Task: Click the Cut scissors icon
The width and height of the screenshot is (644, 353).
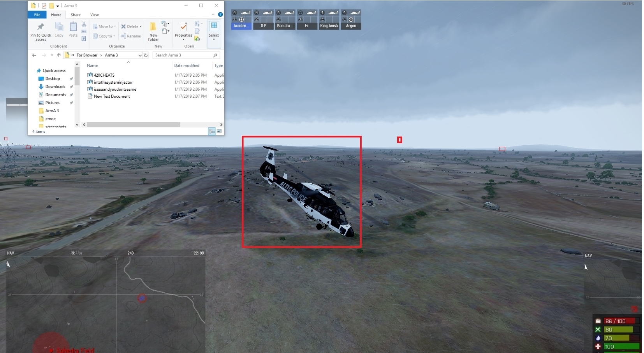Action: coord(84,24)
